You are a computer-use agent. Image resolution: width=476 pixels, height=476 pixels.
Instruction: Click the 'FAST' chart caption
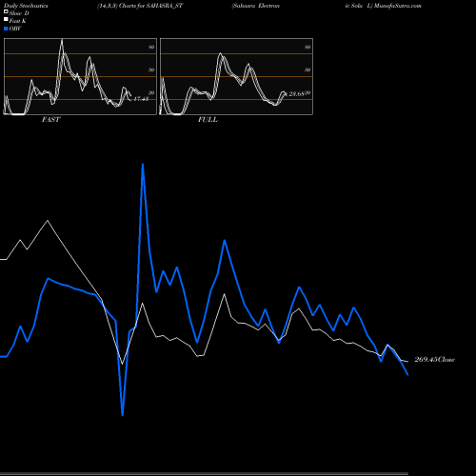point(50,120)
